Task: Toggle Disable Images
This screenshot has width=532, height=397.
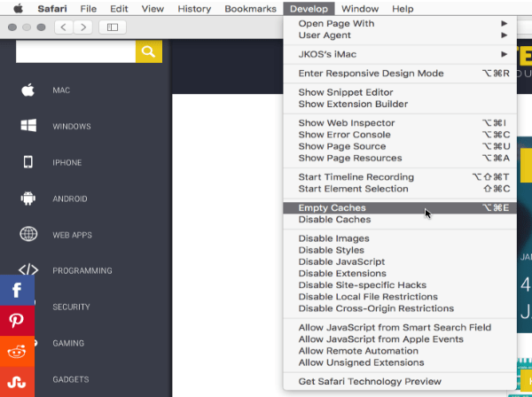Action: [x=400, y=238]
